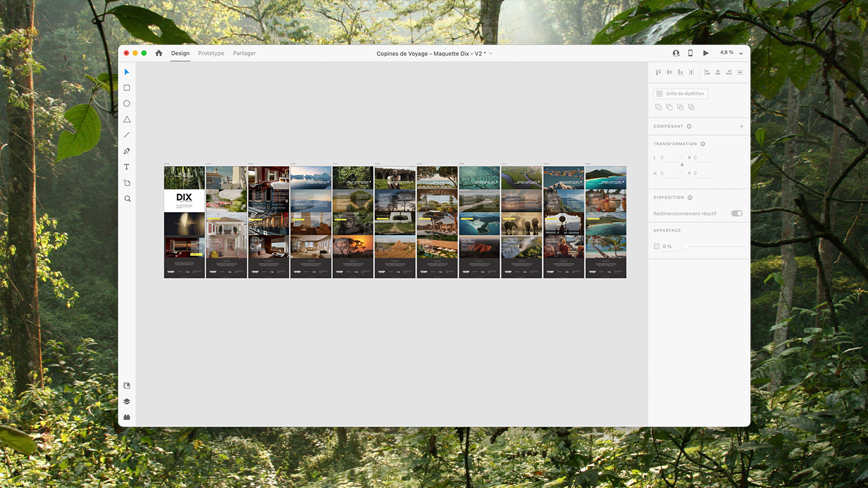
Task: Click the H height input field
Action: (x=669, y=173)
